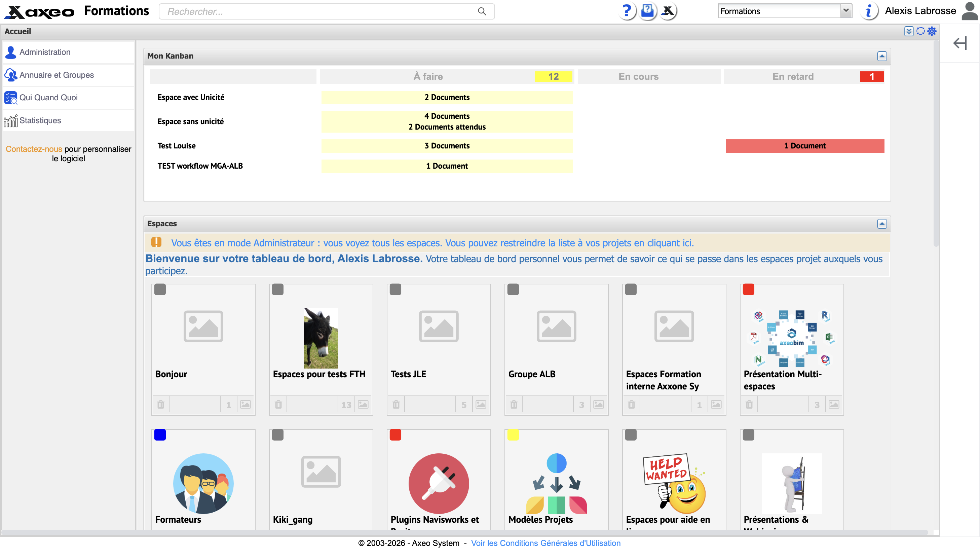The image size is (980, 554).
Task: Click the user avatar icon
Action: click(x=969, y=11)
